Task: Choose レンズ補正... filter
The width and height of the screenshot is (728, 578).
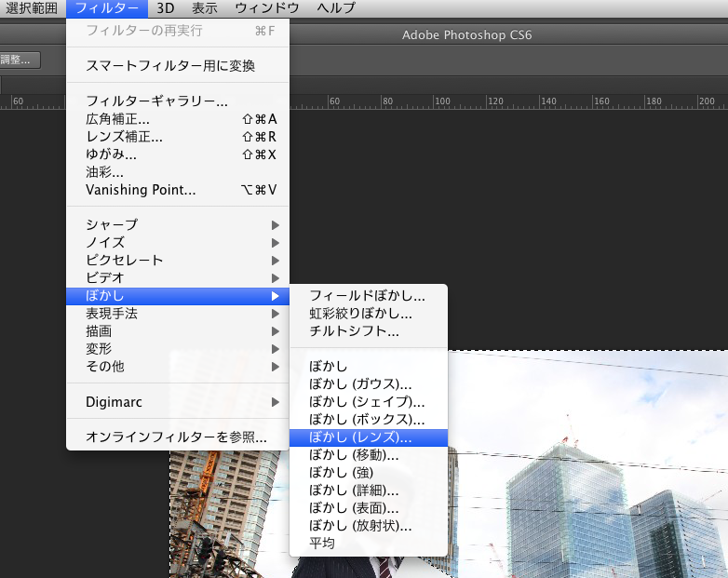Action: tap(124, 137)
